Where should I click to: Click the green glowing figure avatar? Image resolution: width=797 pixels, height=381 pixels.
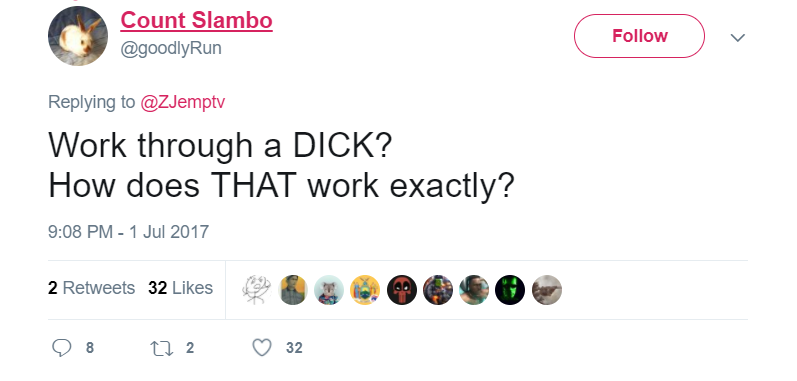[x=510, y=290]
